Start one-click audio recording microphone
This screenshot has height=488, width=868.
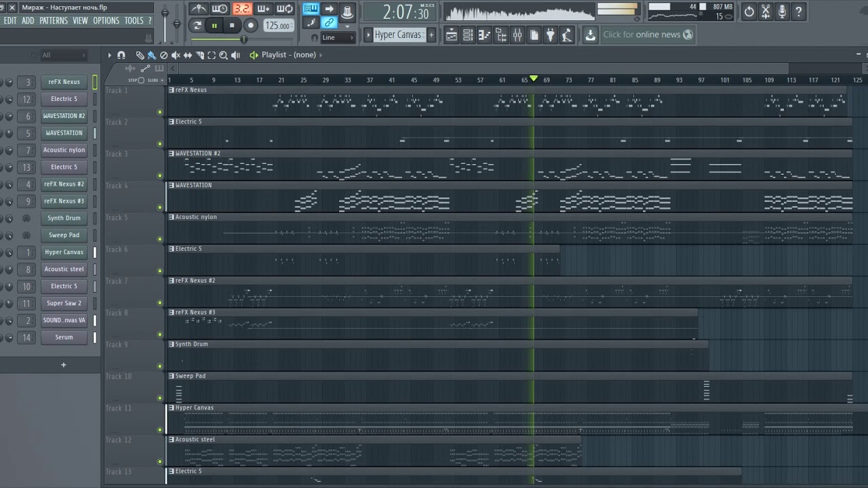tap(782, 11)
